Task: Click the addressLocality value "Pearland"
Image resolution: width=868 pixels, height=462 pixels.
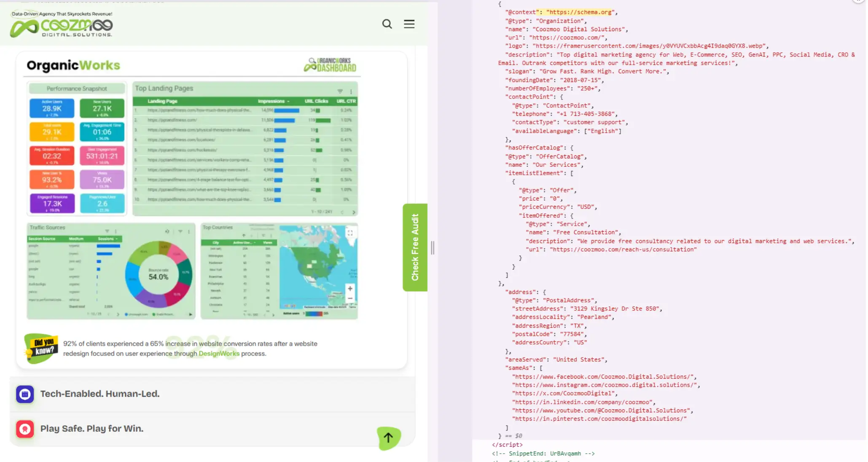Action: (594, 317)
